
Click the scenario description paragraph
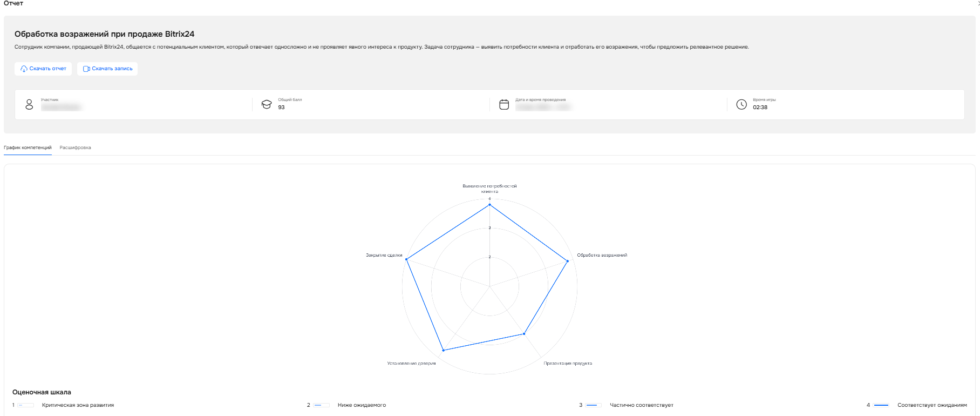(x=382, y=47)
